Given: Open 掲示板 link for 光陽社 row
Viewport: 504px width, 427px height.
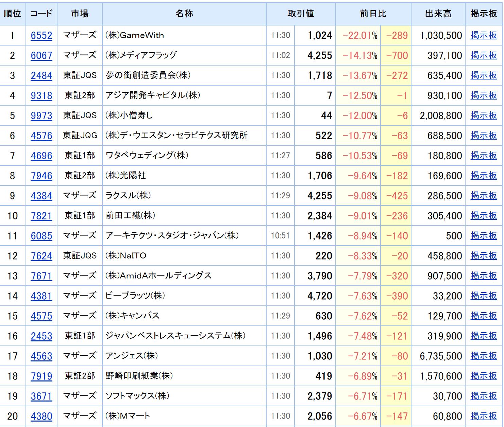Looking at the screenshot, I should coord(484,175).
